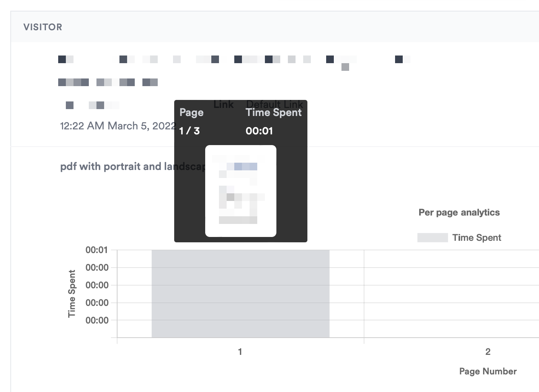This screenshot has width=539, height=392.
Task: Select x-axis page label 1
Action: [240, 351]
